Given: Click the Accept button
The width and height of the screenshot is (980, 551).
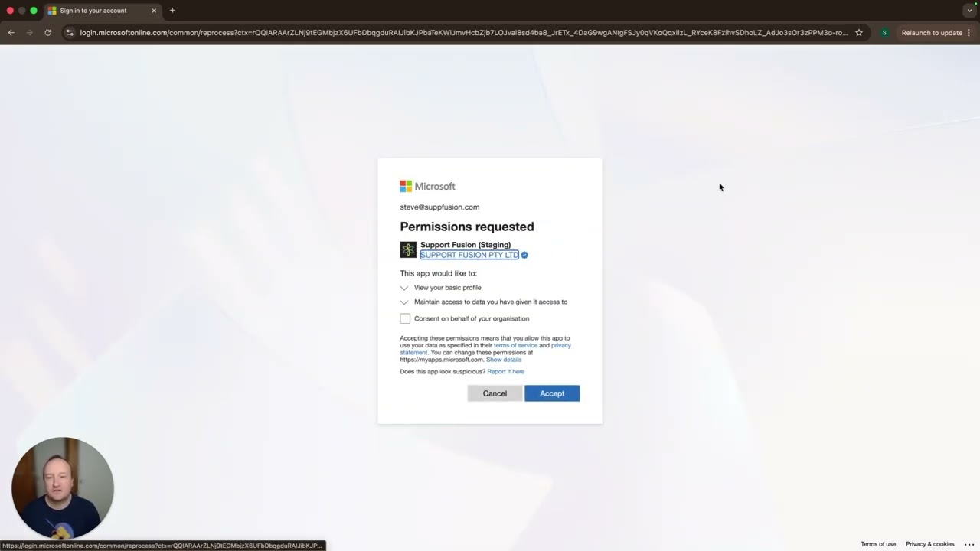Looking at the screenshot, I should pos(552,393).
